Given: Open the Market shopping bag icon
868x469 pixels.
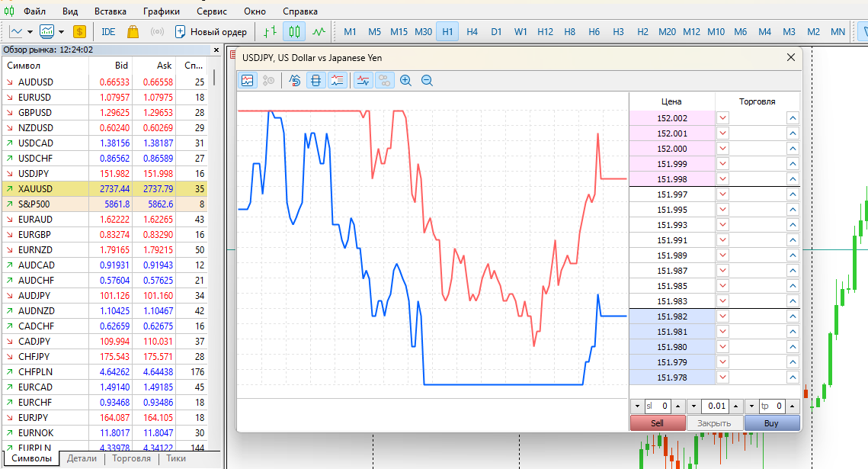Looking at the screenshot, I should coord(133,31).
